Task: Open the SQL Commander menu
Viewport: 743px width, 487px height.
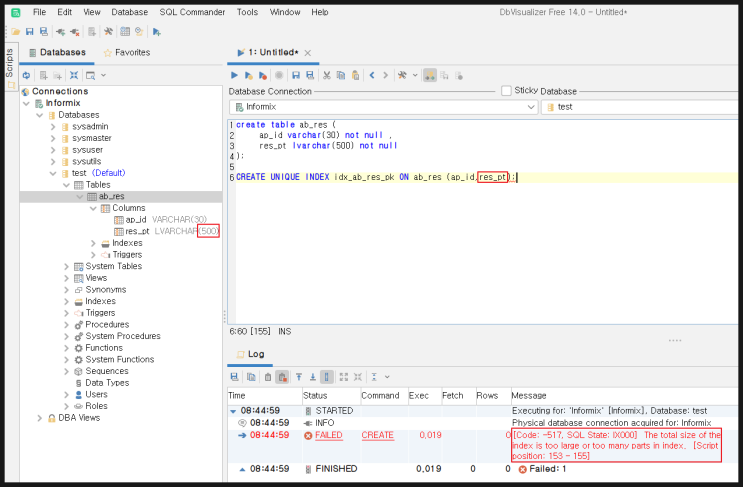Action: click(192, 12)
